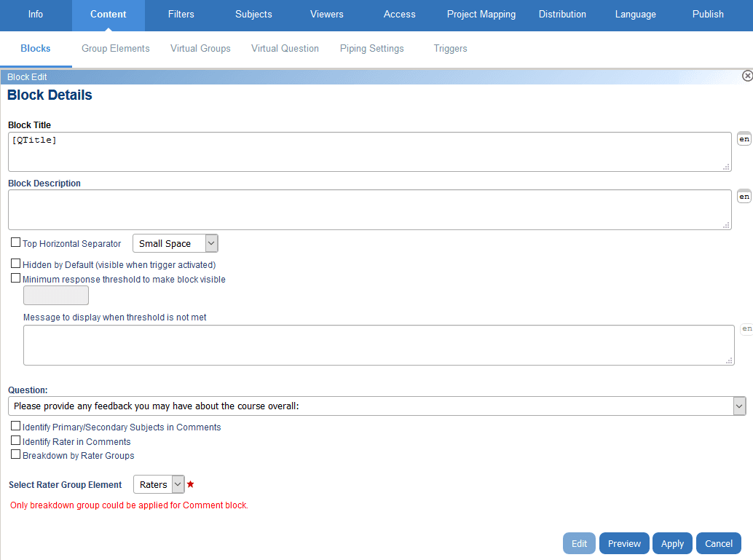
Task: Check Hidden by Default option
Action: [16, 264]
